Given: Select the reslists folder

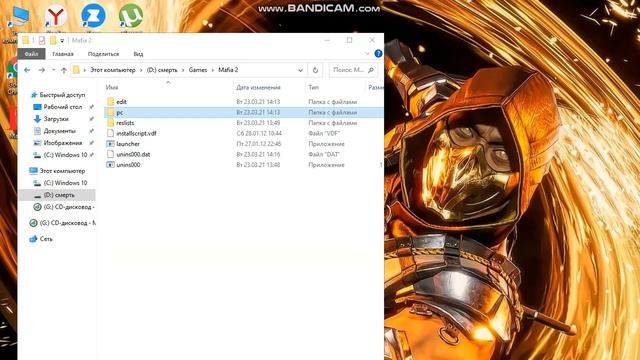Looking at the screenshot, I should (125, 123).
